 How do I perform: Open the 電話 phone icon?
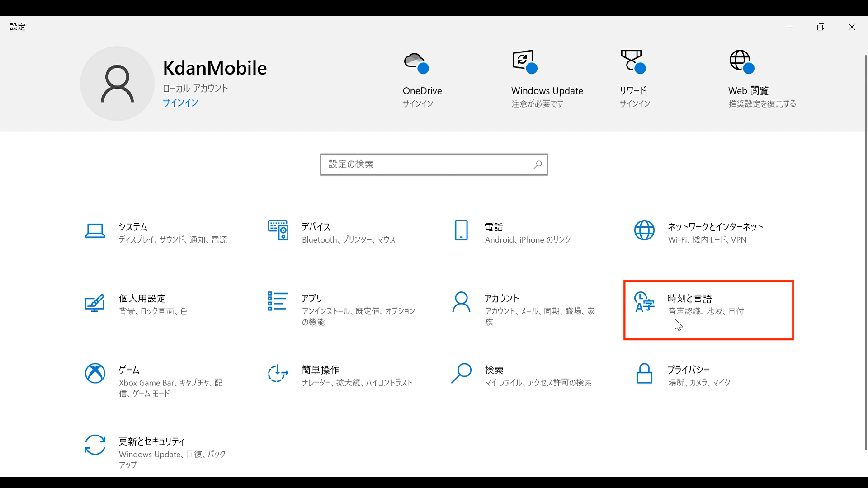point(461,230)
